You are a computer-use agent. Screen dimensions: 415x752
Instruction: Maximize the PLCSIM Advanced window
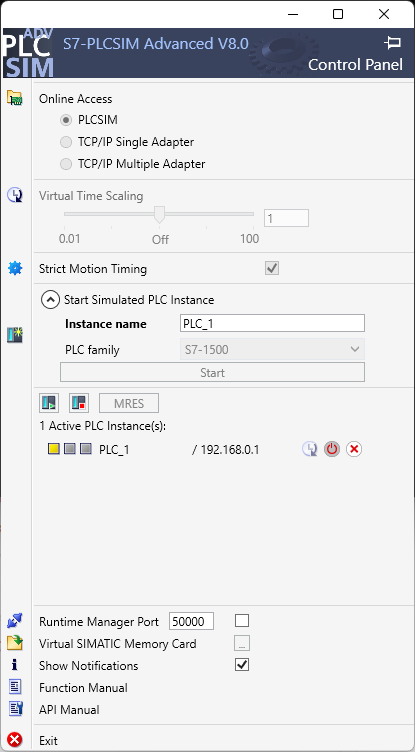pyautogui.click(x=338, y=14)
